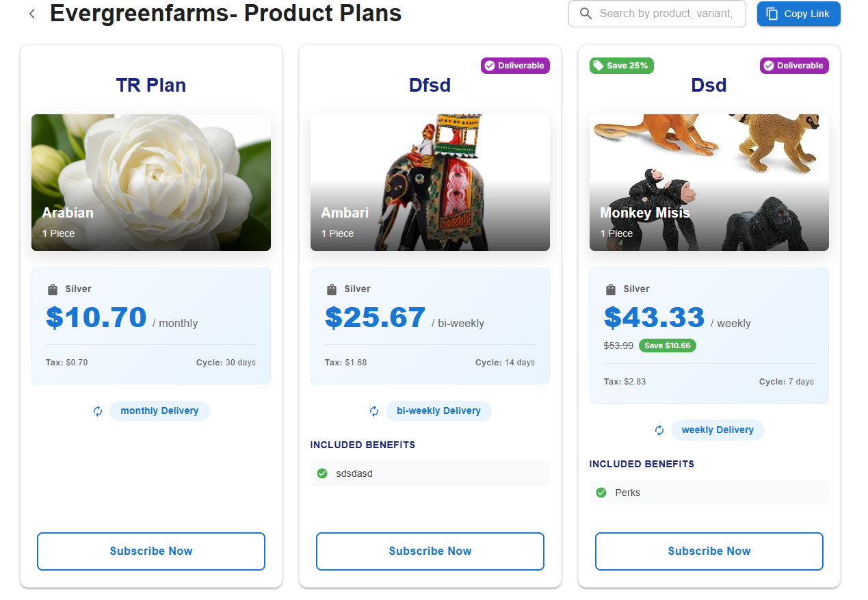The width and height of the screenshot is (868, 600).
Task: Click the green check next to sdsdasd
Action: 322,473
